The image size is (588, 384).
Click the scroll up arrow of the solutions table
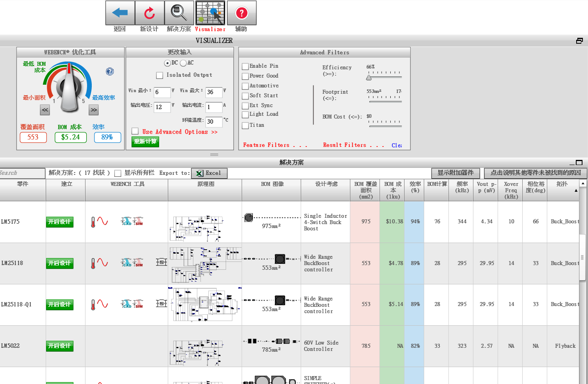click(x=583, y=184)
